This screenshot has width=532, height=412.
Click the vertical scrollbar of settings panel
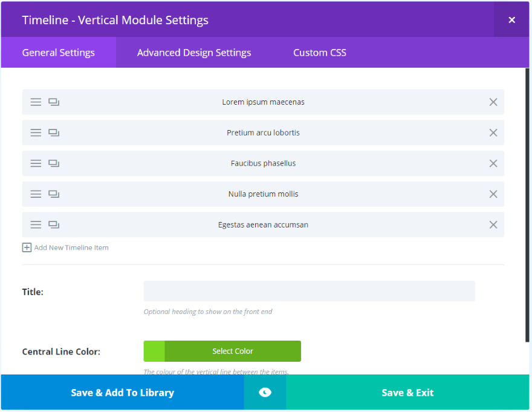[527, 205]
